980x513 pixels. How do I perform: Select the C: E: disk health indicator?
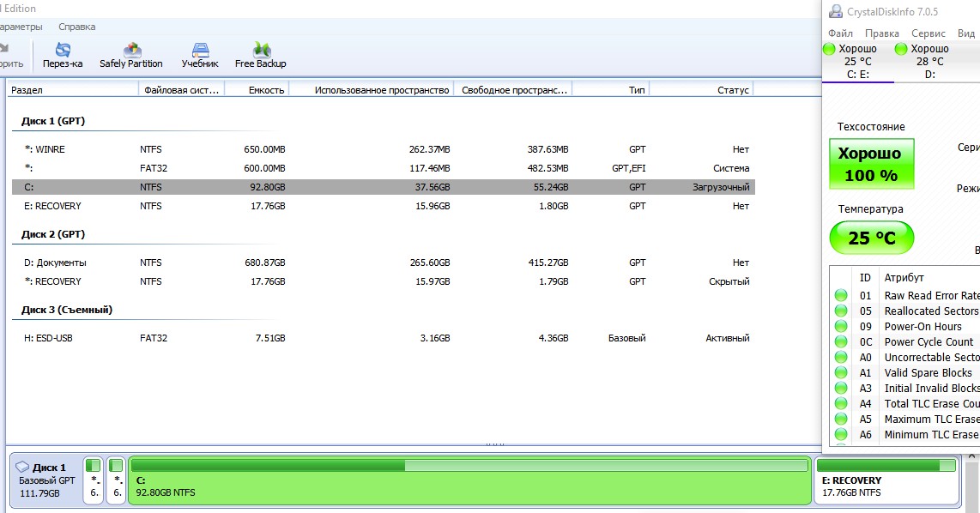(829, 50)
